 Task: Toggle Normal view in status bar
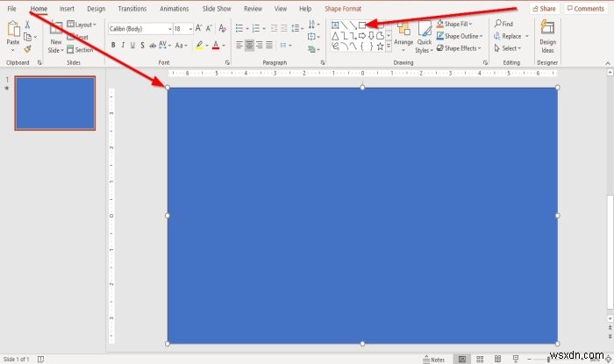pyautogui.click(x=461, y=359)
